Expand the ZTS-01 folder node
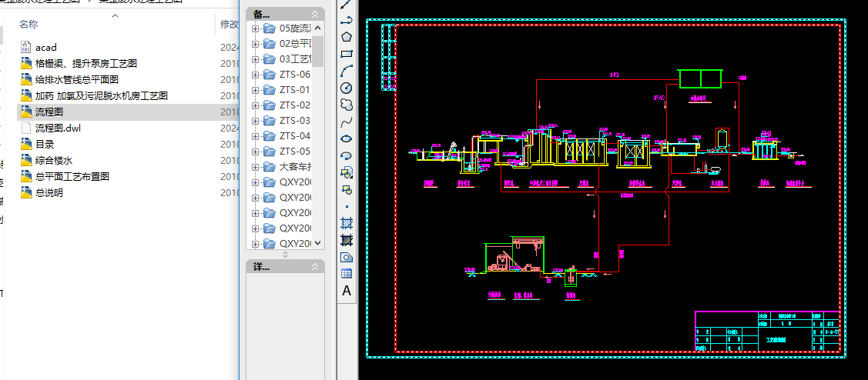This screenshot has height=380, width=868. tap(255, 90)
